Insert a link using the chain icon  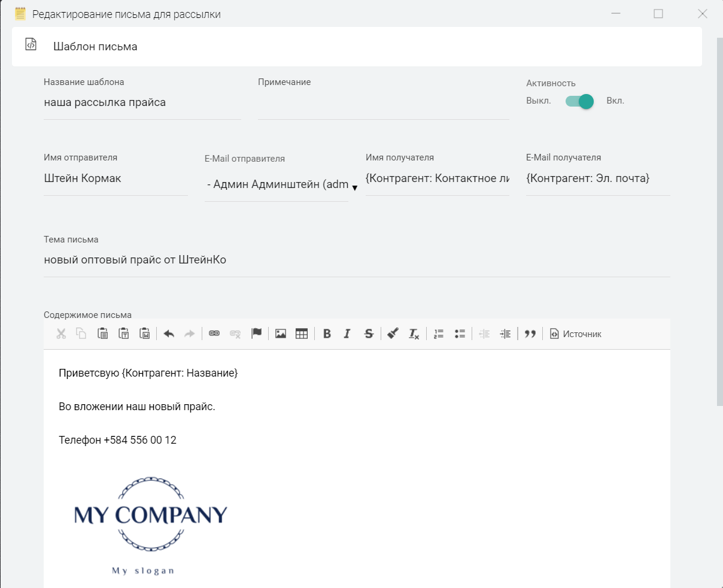coord(214,334)
